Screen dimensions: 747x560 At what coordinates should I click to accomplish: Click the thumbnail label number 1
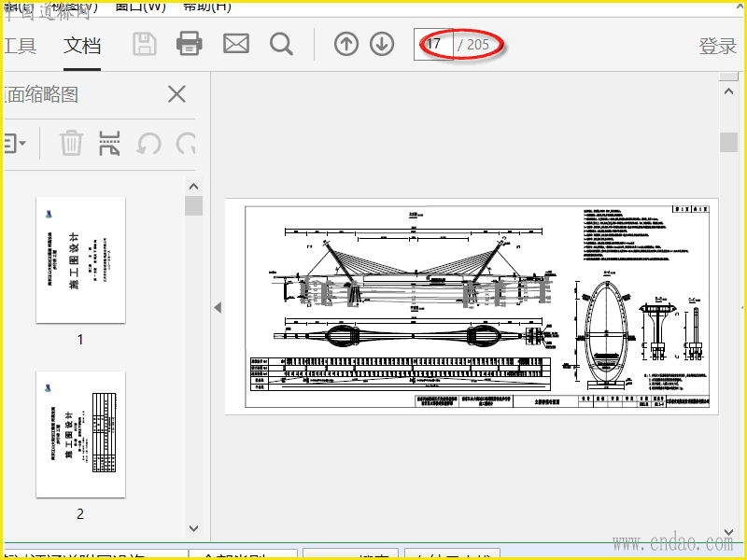[x=80, y=340]
